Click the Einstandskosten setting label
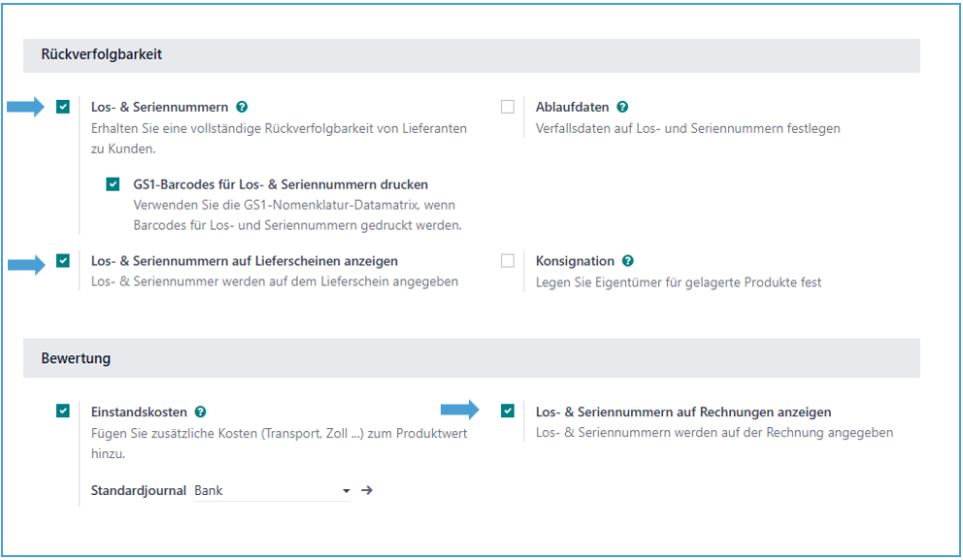The image size is (963, 560). tap(139, 412)
